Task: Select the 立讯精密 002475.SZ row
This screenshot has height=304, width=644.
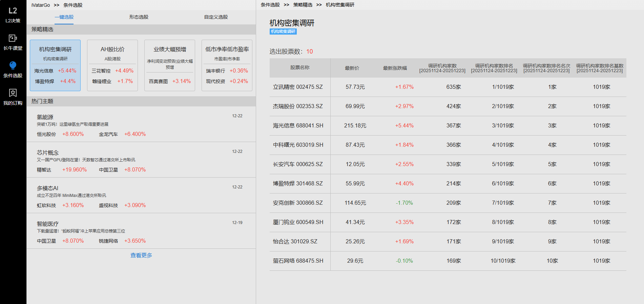Action: pos(298,87)
